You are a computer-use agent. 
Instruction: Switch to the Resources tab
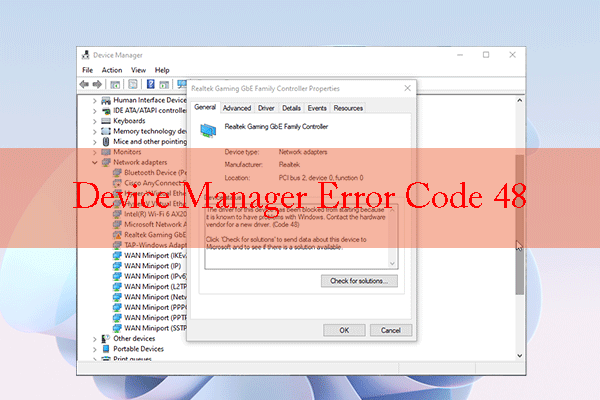tap(348, 108)
